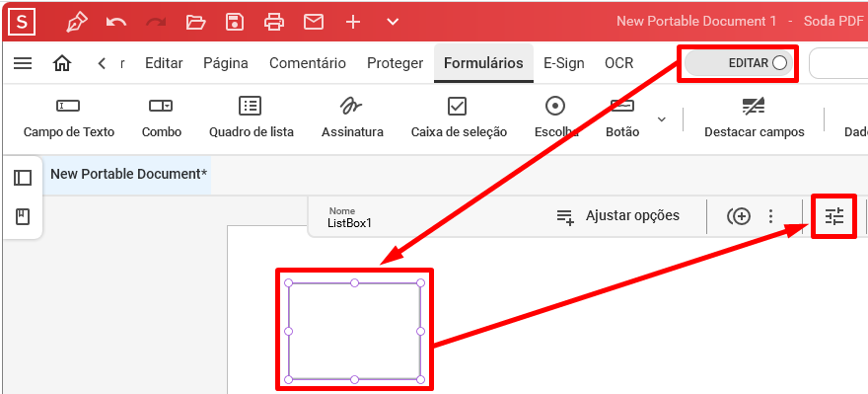The width and height of the screenshot is (868, 394).
Task: Create new document with plus icon
Action: tap(353, 22)
